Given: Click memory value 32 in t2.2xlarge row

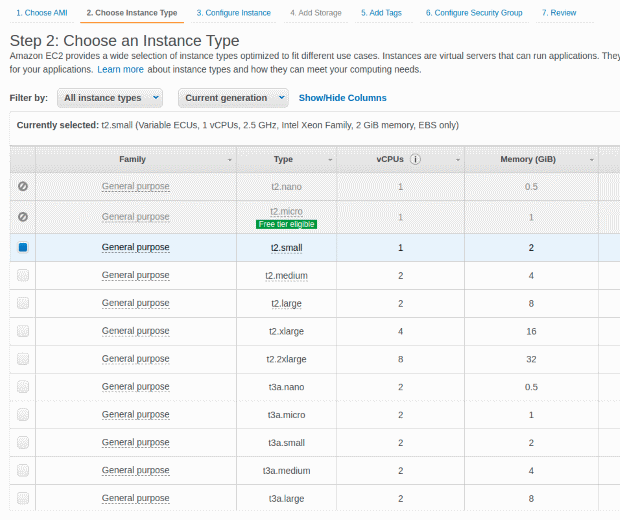Looking at the screenshot, I should [531, 359].
